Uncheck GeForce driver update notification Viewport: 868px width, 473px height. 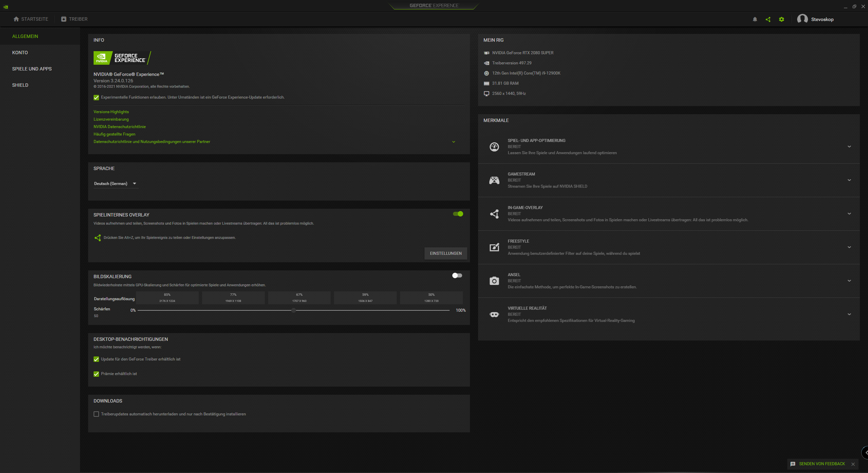pos(96,359)
